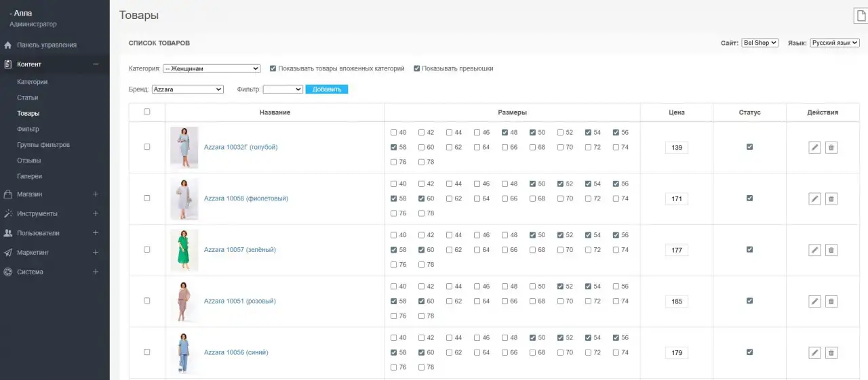Screen dimensions: 868x380
Task: Go to Отзывы in the sidebar
Action: (x=29, y=161)
